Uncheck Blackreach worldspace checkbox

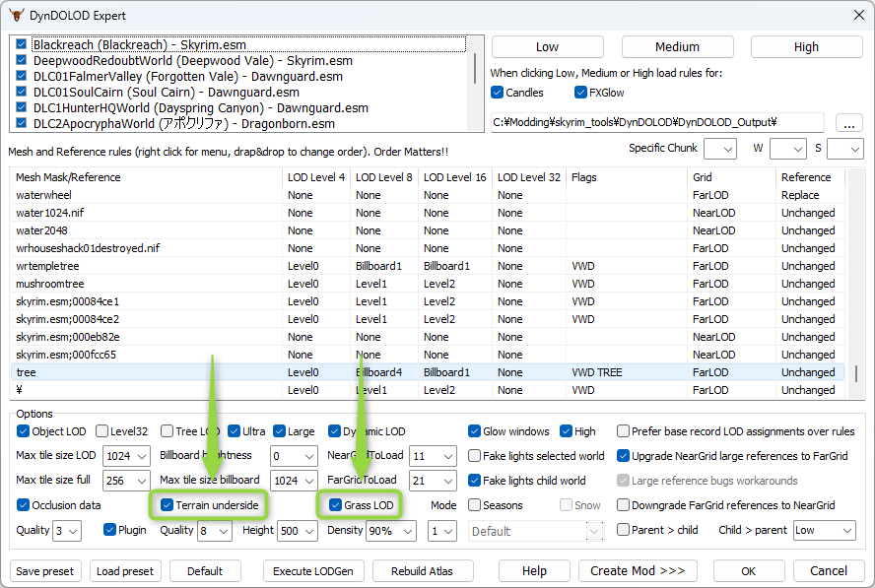pyautogui.click(x=22, y=44)
